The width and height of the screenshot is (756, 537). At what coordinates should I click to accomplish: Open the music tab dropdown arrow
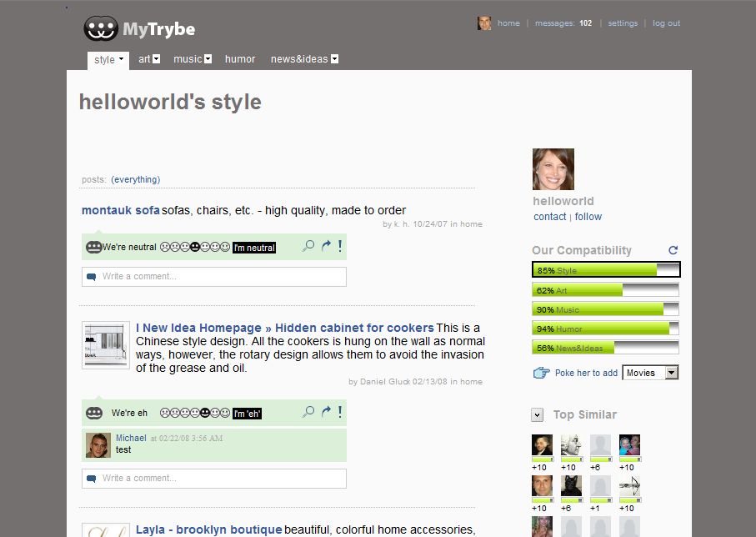pyautogui.click(x=208, y=59)
